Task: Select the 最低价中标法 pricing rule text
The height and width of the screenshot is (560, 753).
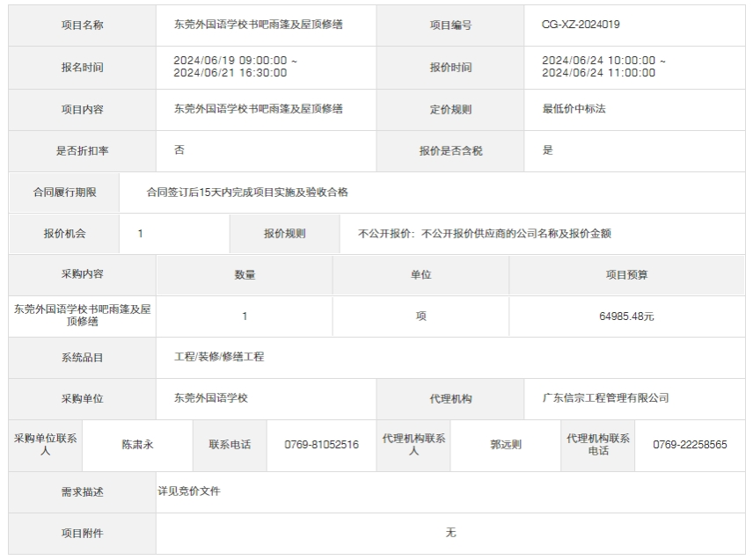Action: click(574, 109)
